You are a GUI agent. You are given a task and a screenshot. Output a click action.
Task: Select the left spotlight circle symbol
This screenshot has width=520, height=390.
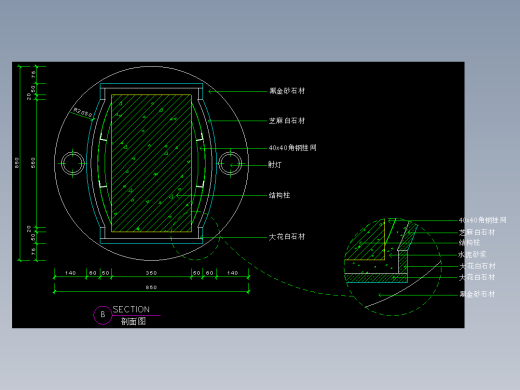(x=73, y=163)
